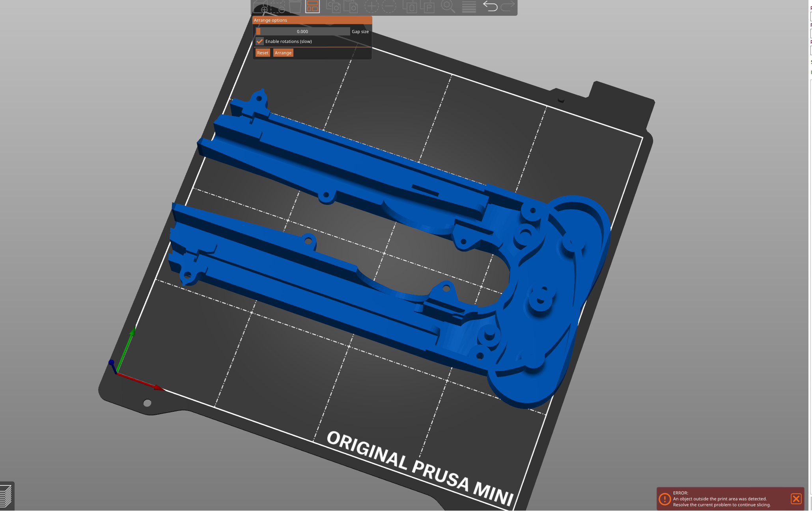Click the Copy icon in toolbar
Viewport: 812px width, 511px height.
coord(333,6)
